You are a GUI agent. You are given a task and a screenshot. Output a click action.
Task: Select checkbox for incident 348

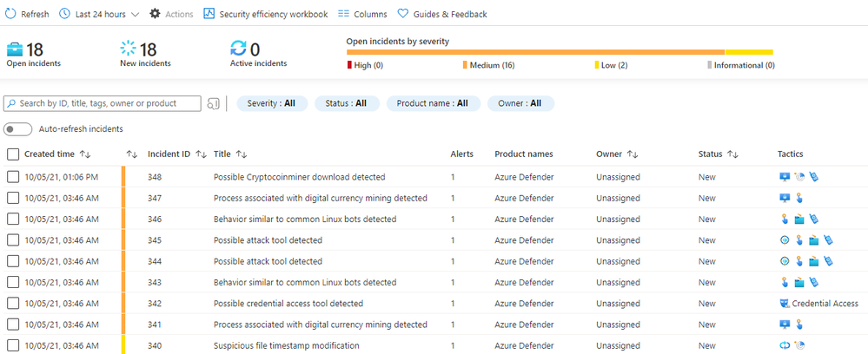13,177
